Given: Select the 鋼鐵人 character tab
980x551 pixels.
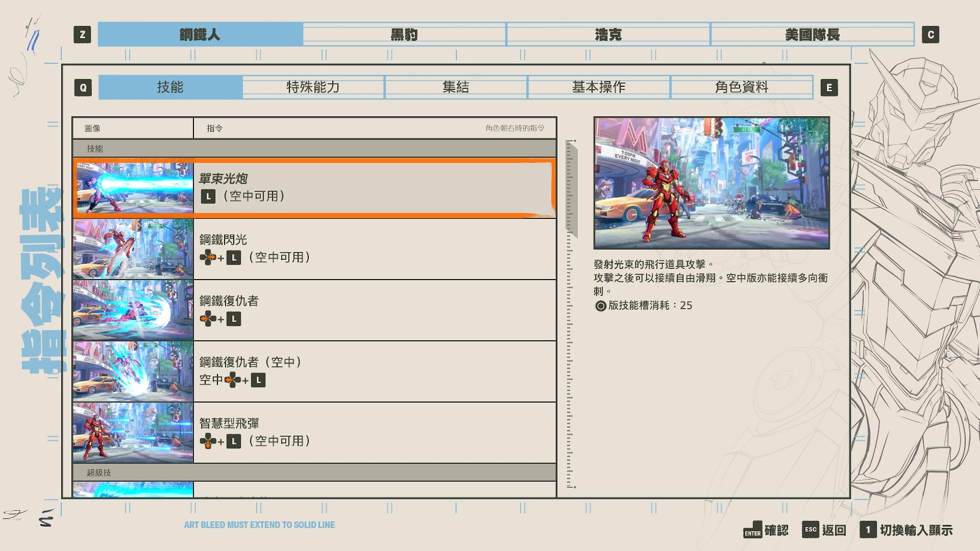Looking at the screenshot, I should click(200, 35).
